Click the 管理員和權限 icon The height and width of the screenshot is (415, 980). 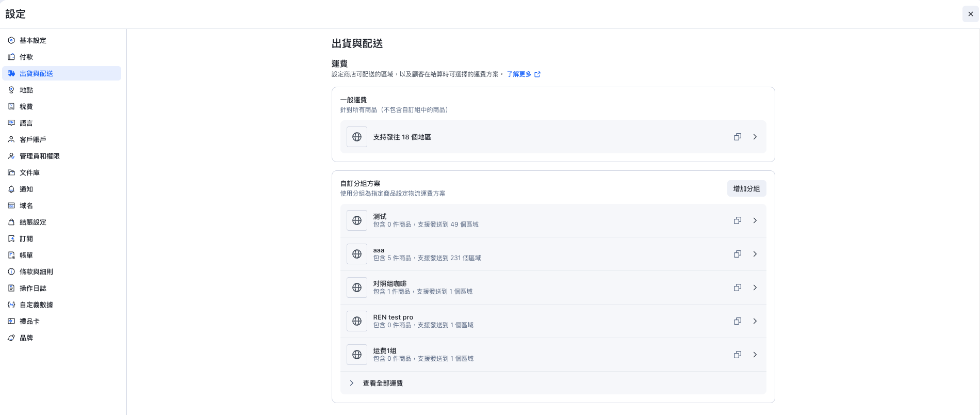click(11, 156)
